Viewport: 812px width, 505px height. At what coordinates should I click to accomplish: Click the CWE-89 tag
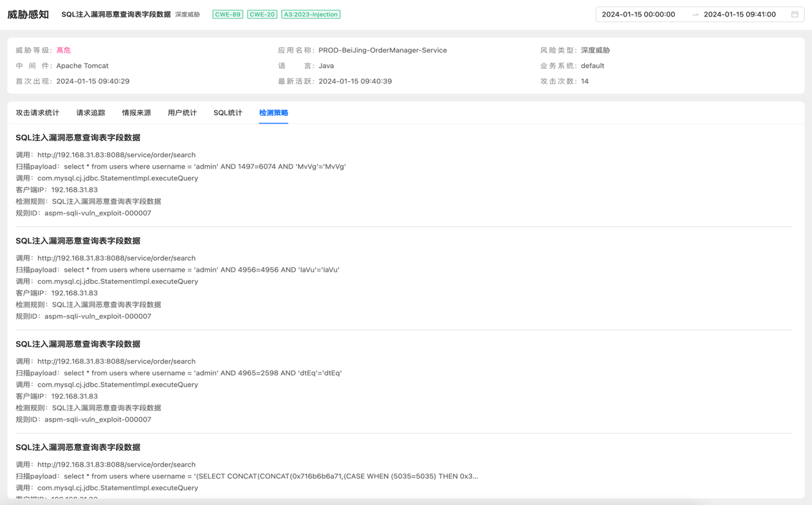[x=227, y=14]
